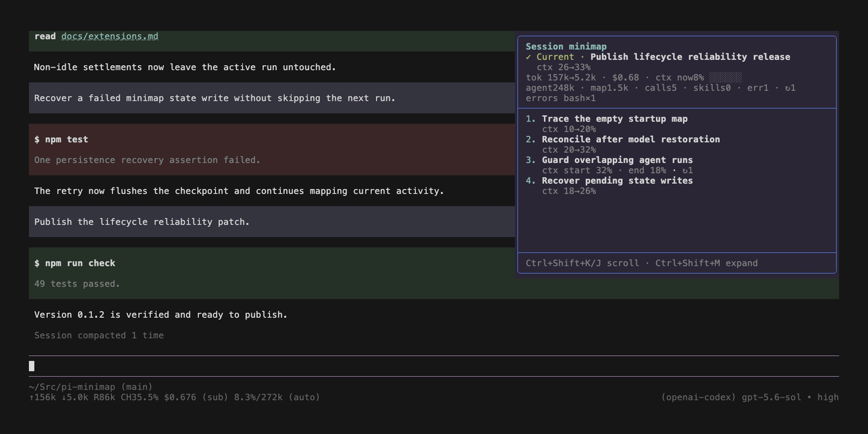The image size is (868, 434).
Task: Click the "ctx 26→33%" line
Action: [564, 67]
